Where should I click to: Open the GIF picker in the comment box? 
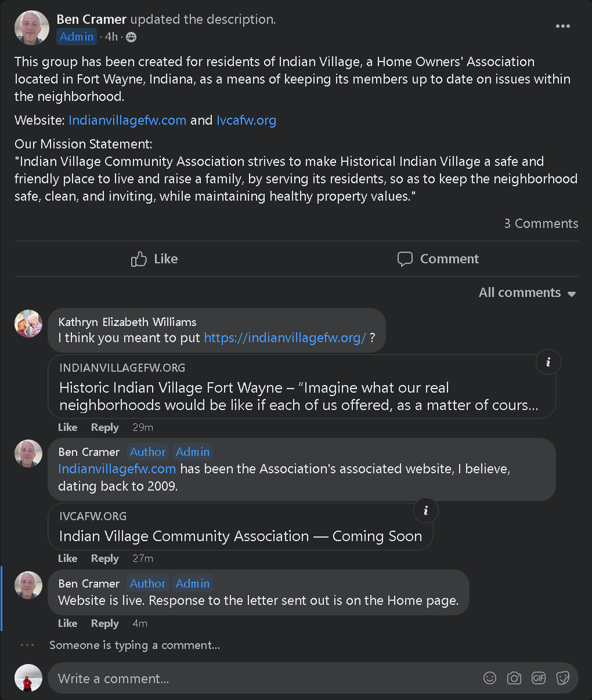[539, 678]
